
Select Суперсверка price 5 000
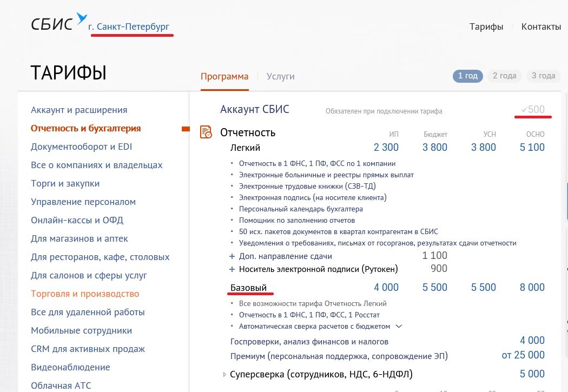coord(532,374)
